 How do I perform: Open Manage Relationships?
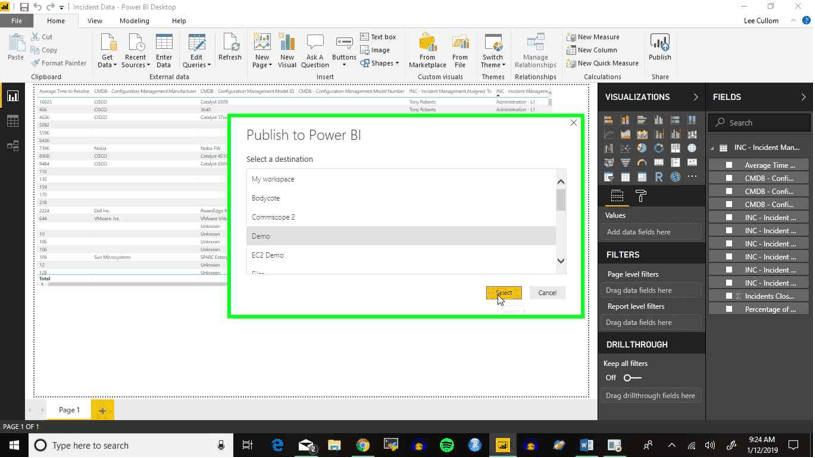535,50
